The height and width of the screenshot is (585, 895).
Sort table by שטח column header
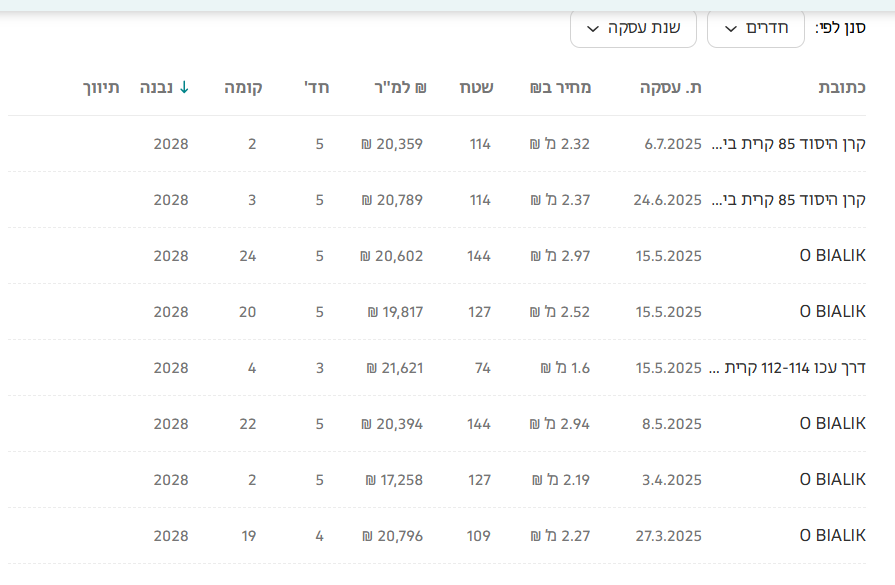(x=475, y=87)
